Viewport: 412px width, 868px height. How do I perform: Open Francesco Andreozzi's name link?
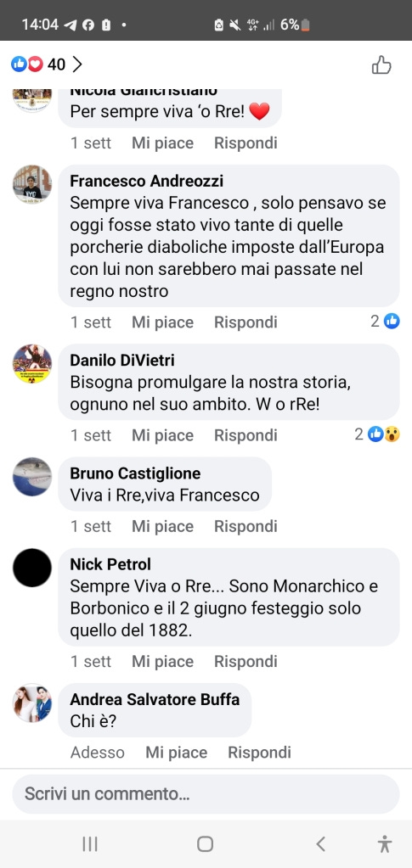(x=147, y=181)
